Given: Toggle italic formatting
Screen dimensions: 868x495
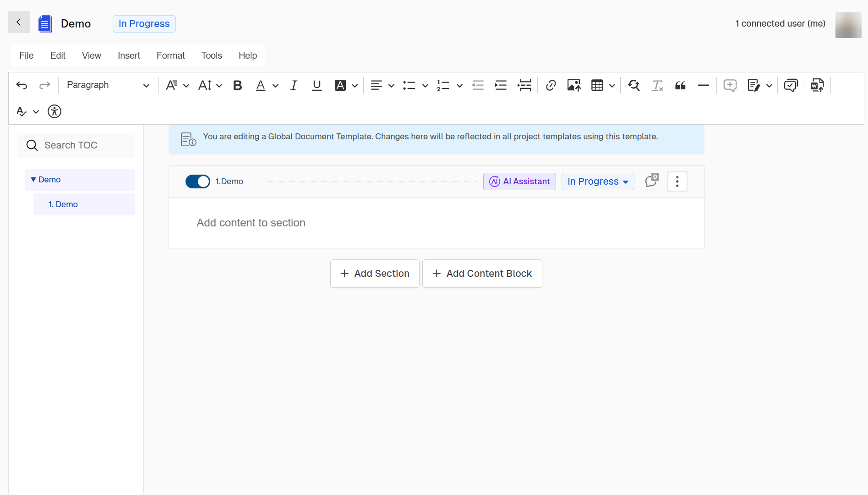Looking at the screenshot, I should [294, 85].
